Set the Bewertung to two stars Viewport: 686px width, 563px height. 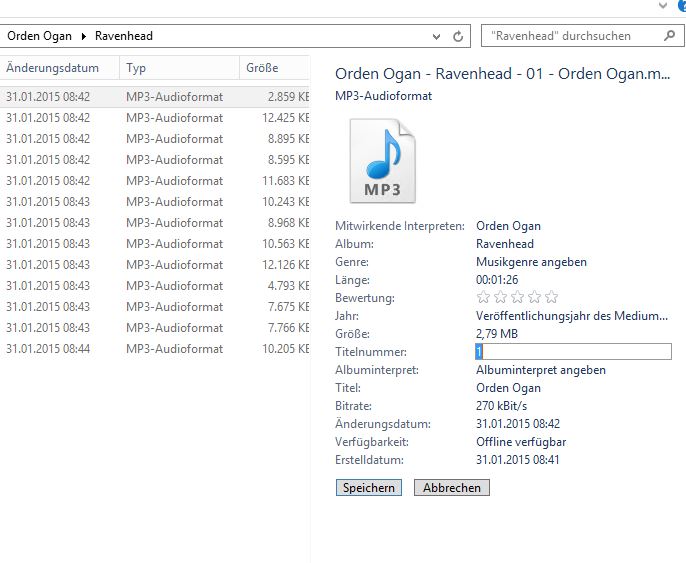(x=500, y=297)
